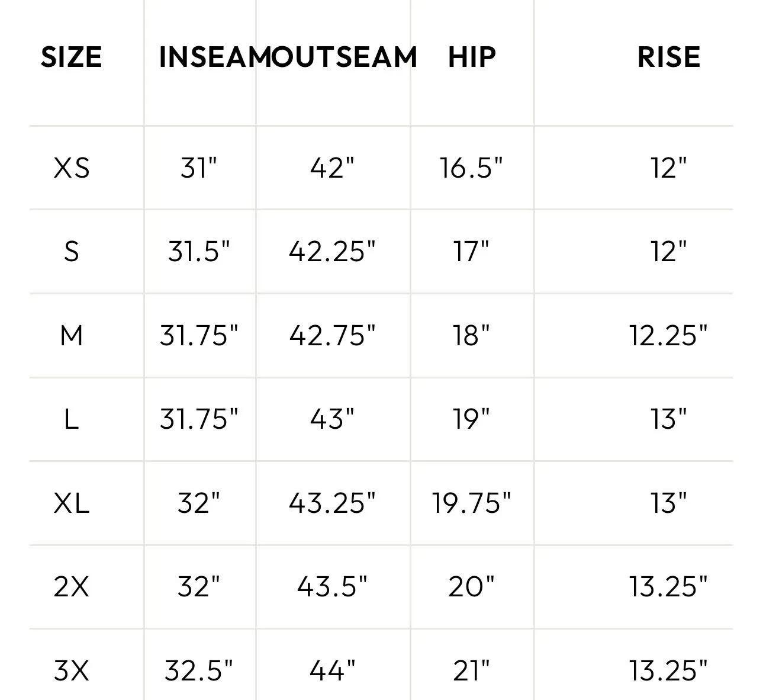Click the 43.5" outseam value for 2X

[332, 587]
